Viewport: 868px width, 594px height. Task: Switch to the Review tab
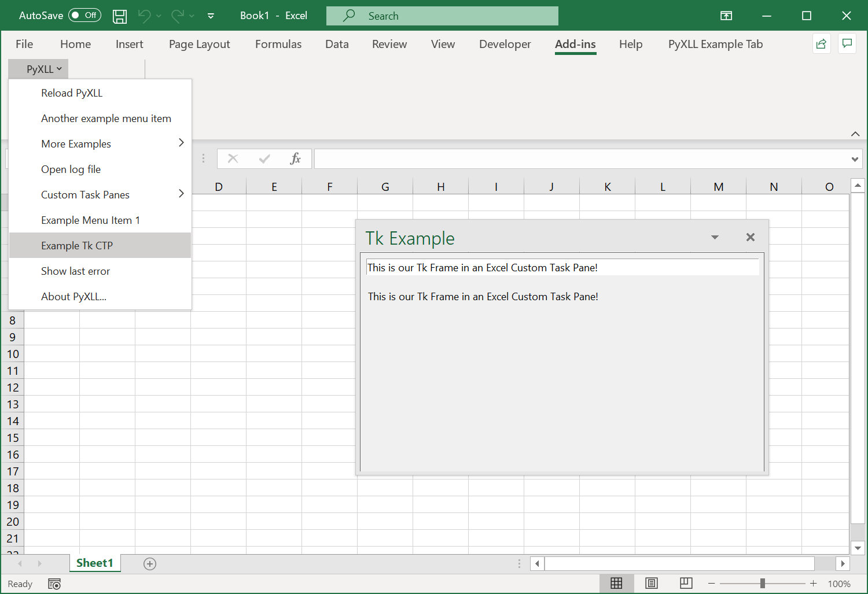tap(389, 44)
